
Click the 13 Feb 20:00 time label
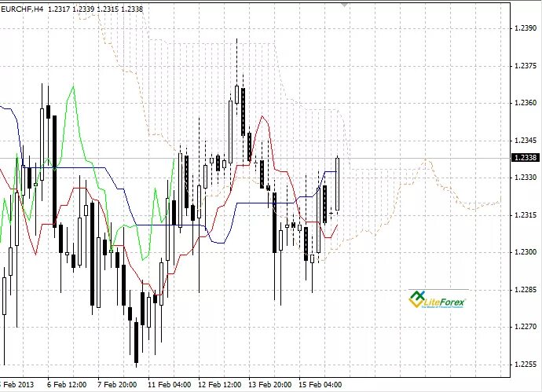[x=270, y=384]
